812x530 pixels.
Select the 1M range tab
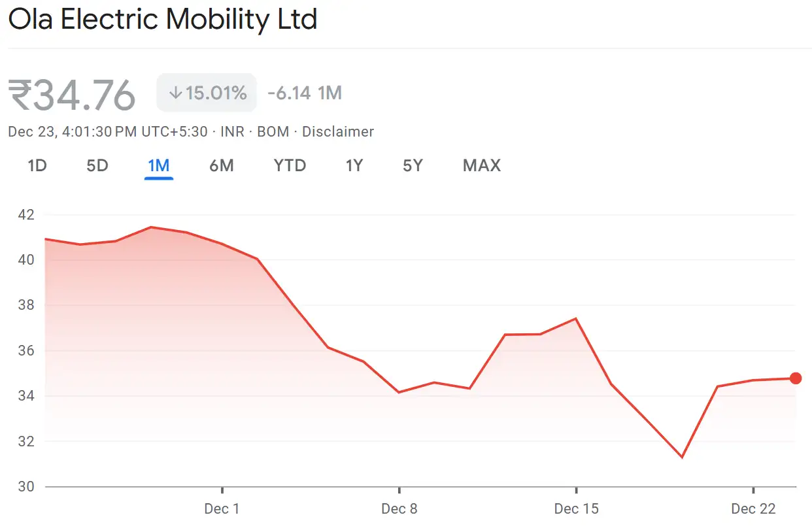(x=159, y=166)
